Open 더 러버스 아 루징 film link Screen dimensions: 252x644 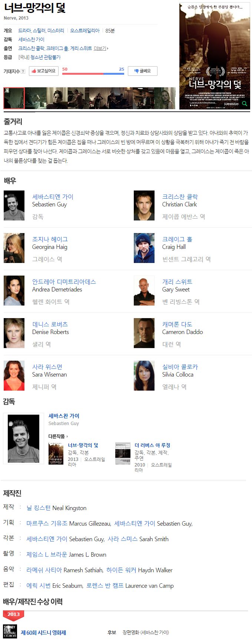[152, 445]
